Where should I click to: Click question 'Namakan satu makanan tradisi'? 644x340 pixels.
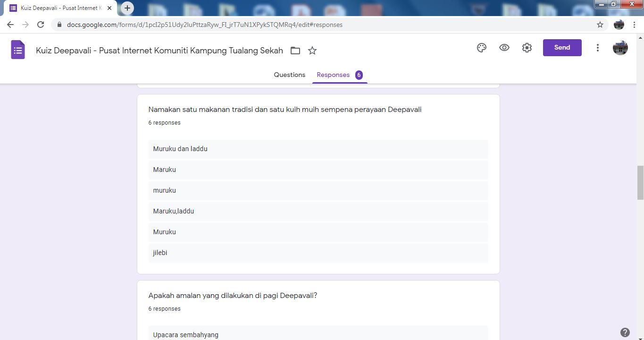tap(285, 110)
